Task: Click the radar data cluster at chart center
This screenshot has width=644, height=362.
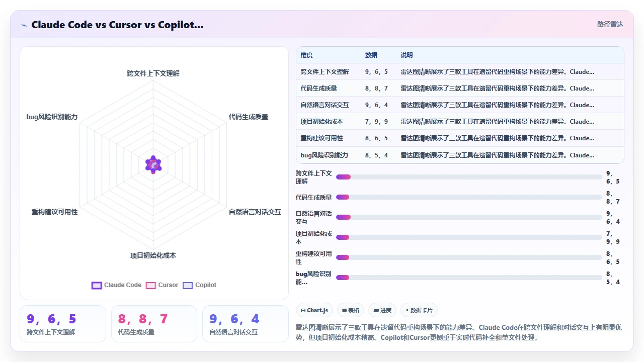Action: coord(153,164)
